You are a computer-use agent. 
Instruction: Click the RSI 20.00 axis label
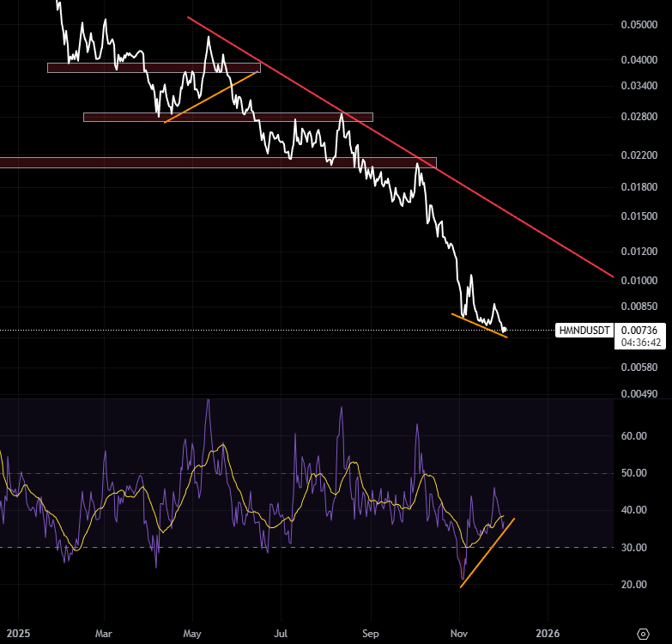click(x=634, y=584)
